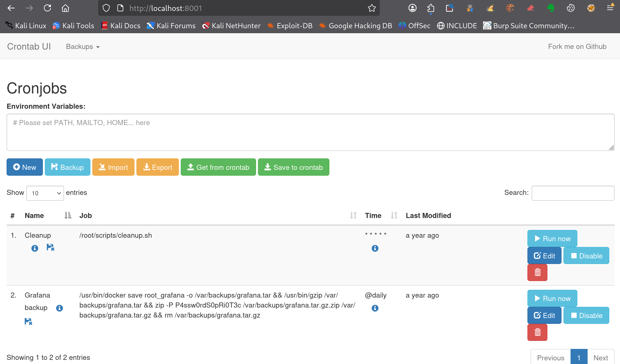
Task: Click the New cronjob button
Action: pyautogui.click(x=25, y=167)
